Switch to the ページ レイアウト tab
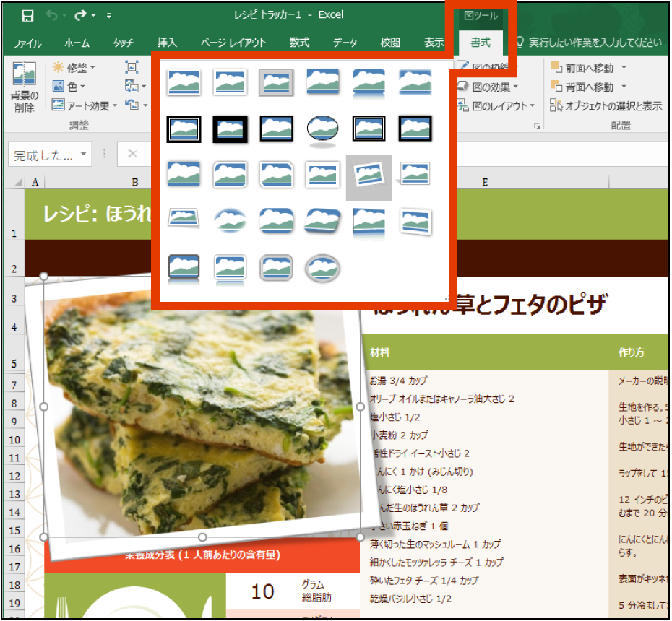 (x=233, y=43)
